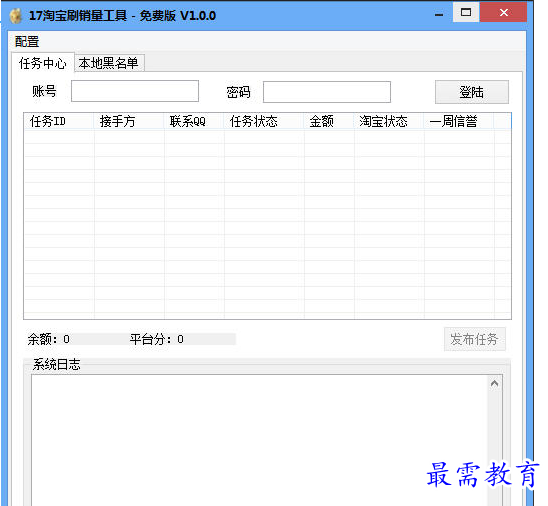Viewport: 548px width, 506px height.
Task: Click the 余额: 0 status label
Action: [x=49, y=339]
